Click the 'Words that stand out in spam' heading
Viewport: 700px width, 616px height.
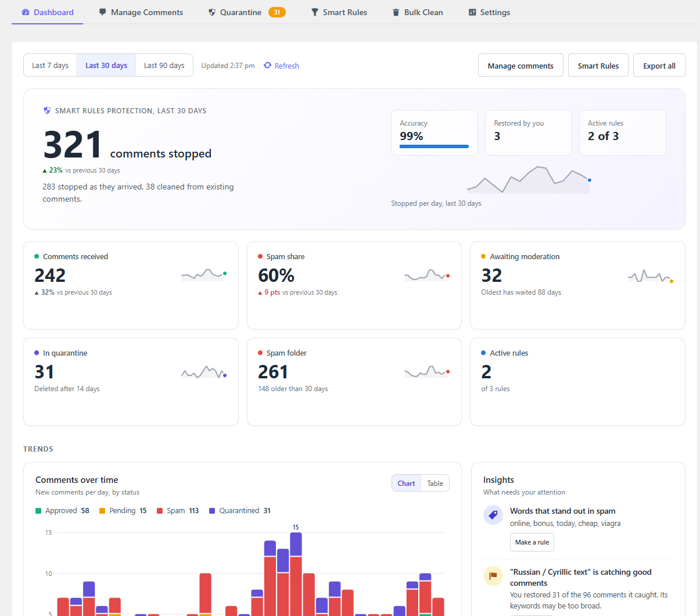(x=562, y=511)
